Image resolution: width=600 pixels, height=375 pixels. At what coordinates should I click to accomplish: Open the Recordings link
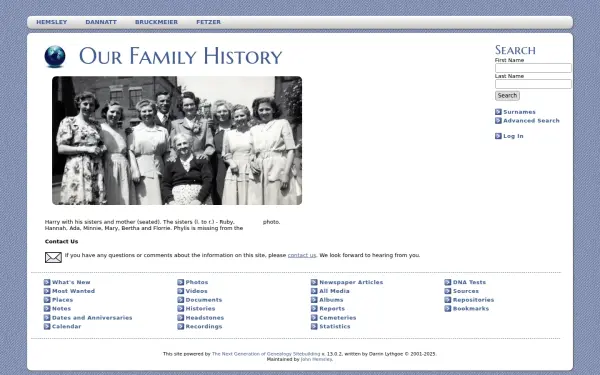click(204, 327)
